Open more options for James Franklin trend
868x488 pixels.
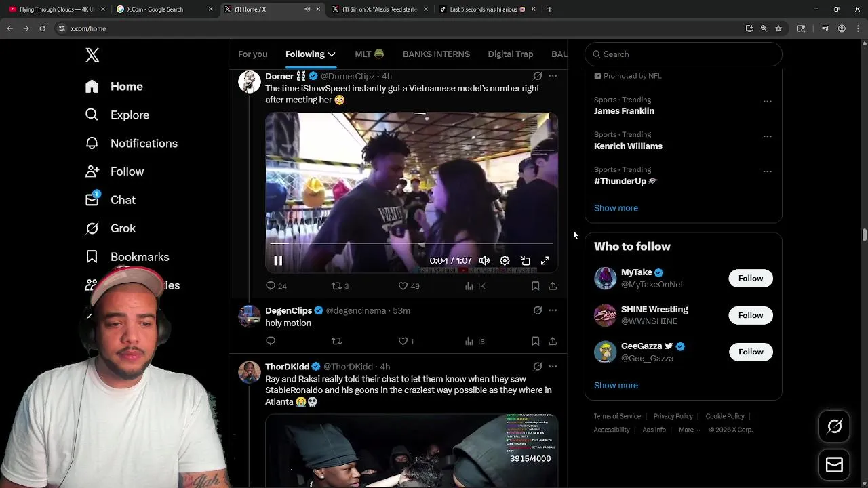point(767,102)
